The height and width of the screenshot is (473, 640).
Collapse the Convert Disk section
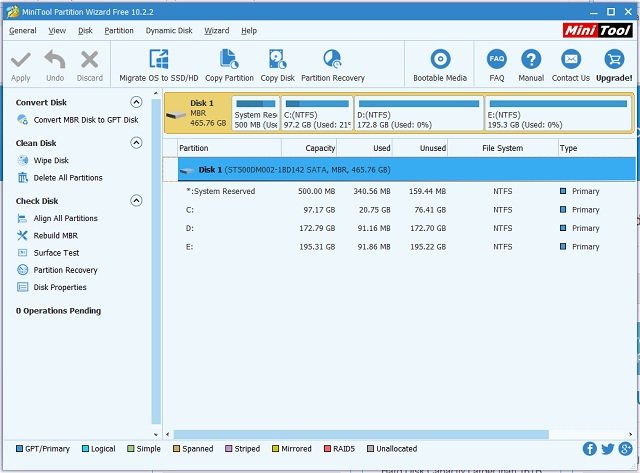tap(136, 102)
